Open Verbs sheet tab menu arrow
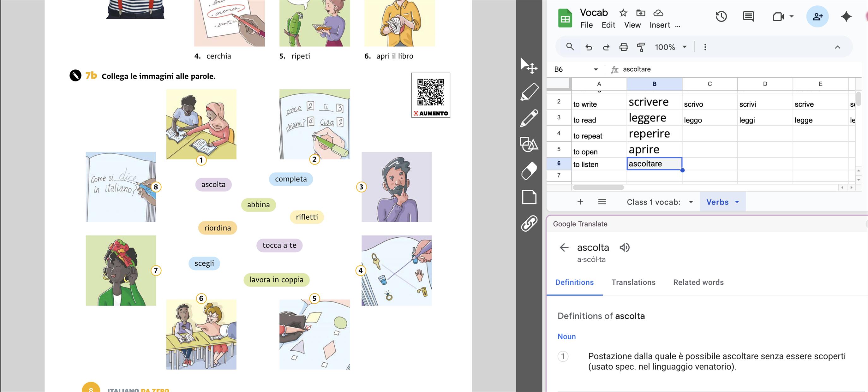 coord(737,202)
